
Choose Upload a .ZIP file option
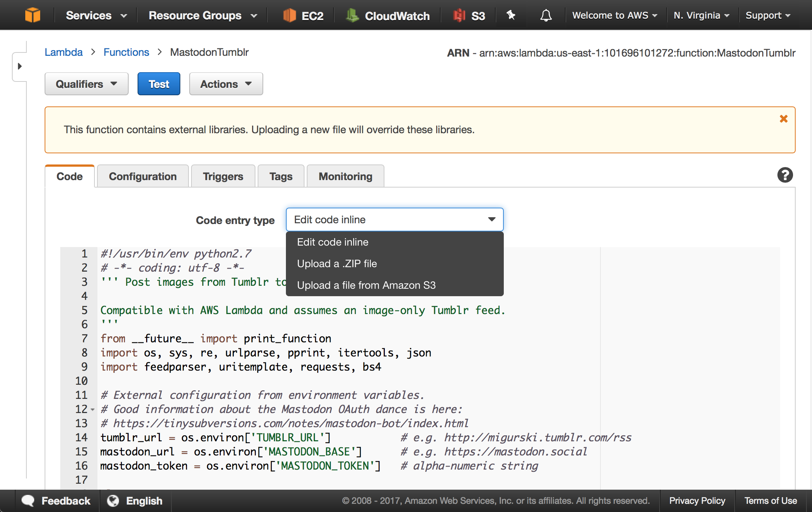coord(394,264)
